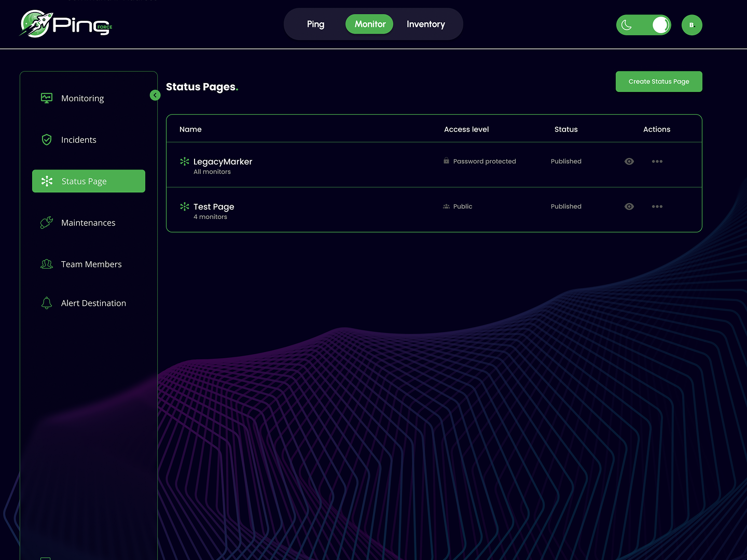Click the Monitoring screen icon

(x=47, y=98)
